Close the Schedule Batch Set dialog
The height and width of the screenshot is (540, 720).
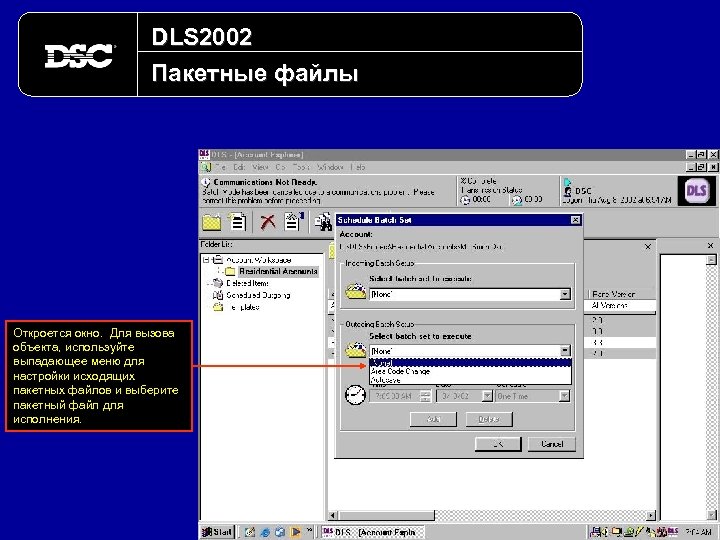[x=575, y=220]
